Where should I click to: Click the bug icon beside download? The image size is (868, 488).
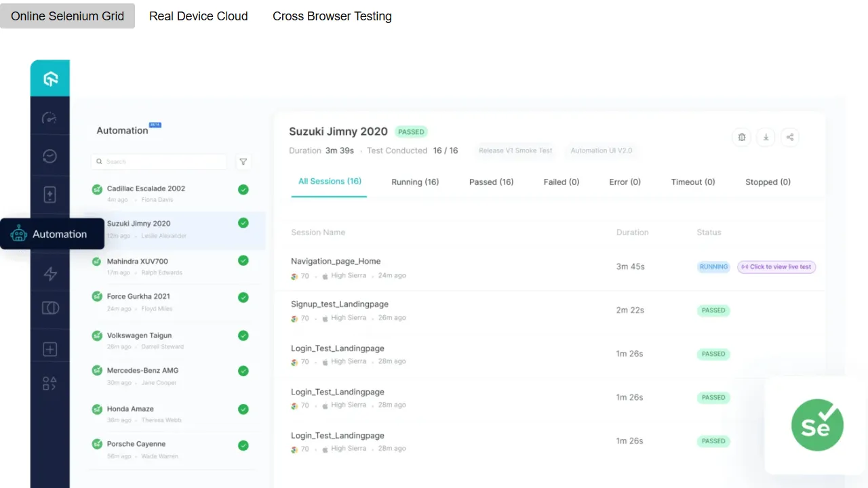[742, 137]
